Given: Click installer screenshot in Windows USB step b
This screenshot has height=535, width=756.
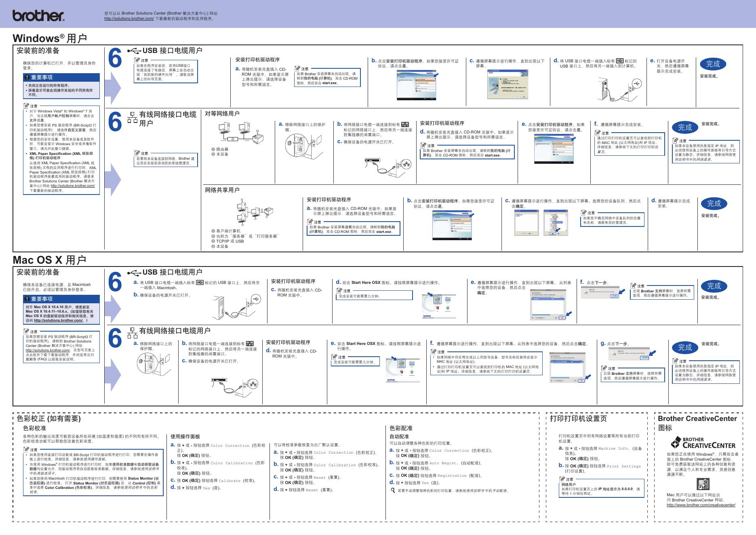Looking at the screenshot, I should 417,85.
